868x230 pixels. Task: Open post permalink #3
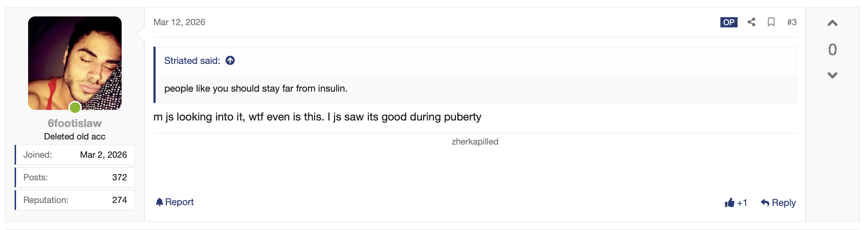(792, 22)
